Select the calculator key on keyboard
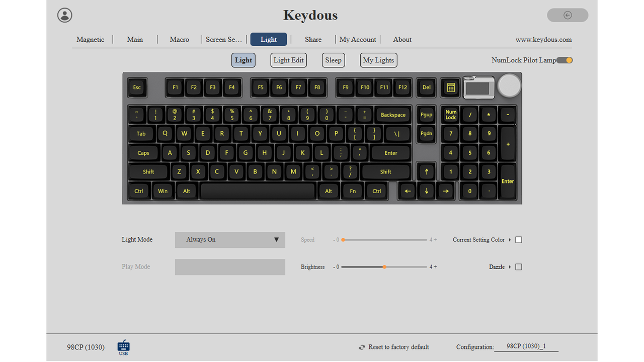644x362 pixels. (451, 87)
